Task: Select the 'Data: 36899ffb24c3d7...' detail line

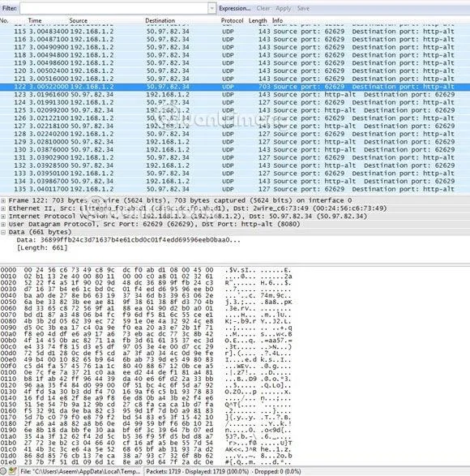Action: point(128,240)
